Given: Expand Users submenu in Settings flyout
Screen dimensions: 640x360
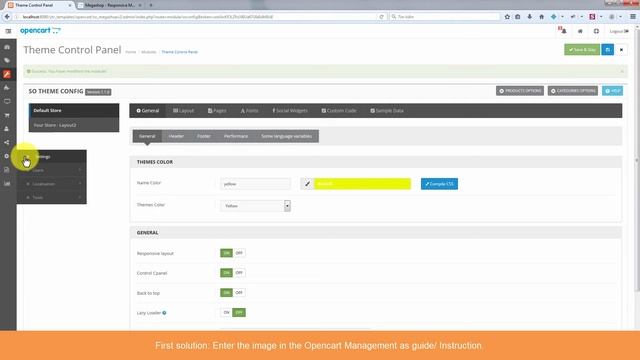Looking at the screenshot, I should click(53, 171).
